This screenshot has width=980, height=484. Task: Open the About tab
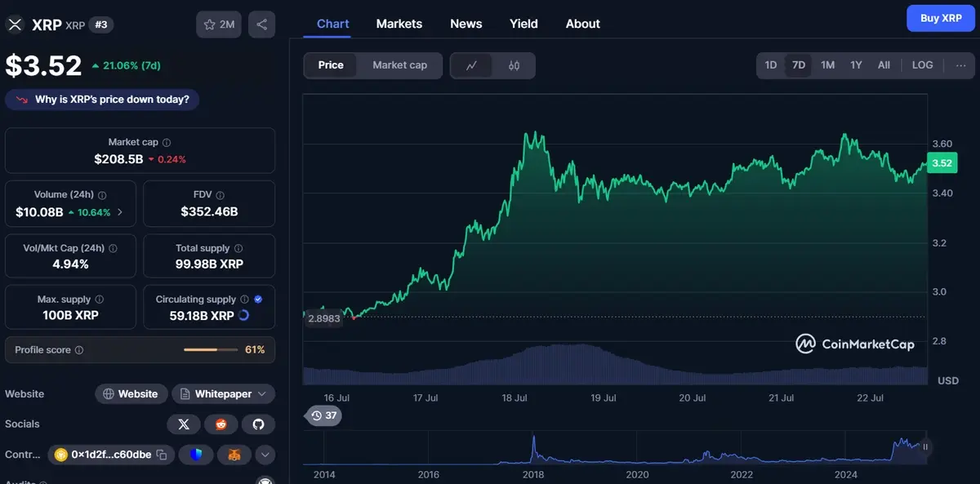583,24
